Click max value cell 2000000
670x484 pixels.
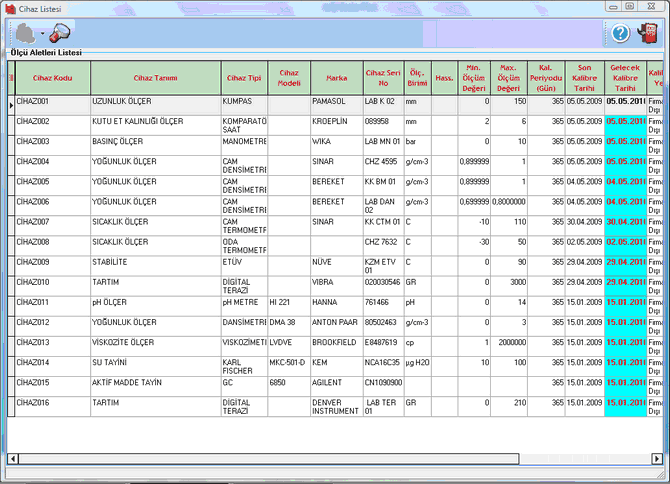click(x=508, y=346)
